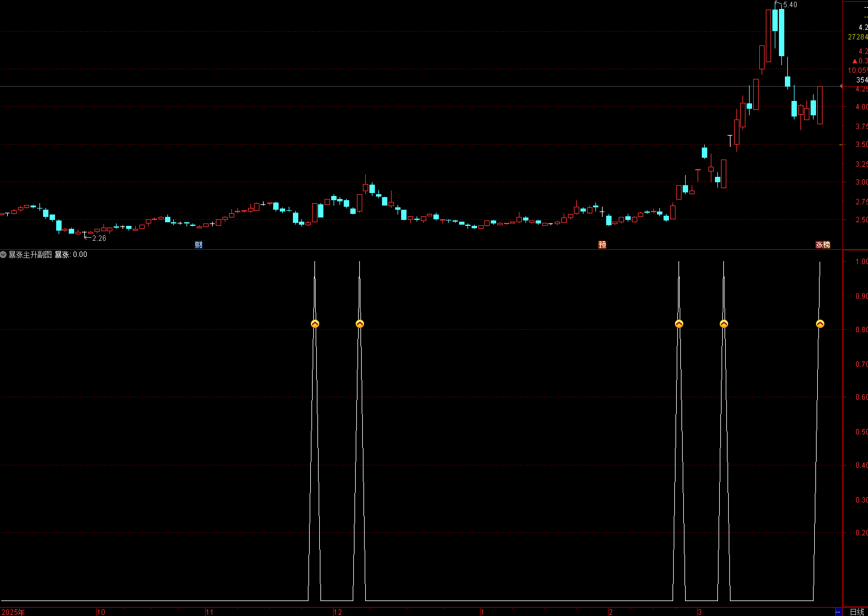This screenshot has width=868, height=616.
Task: Click the 榜 marker icon under the chart
Action: click(826, 245)
